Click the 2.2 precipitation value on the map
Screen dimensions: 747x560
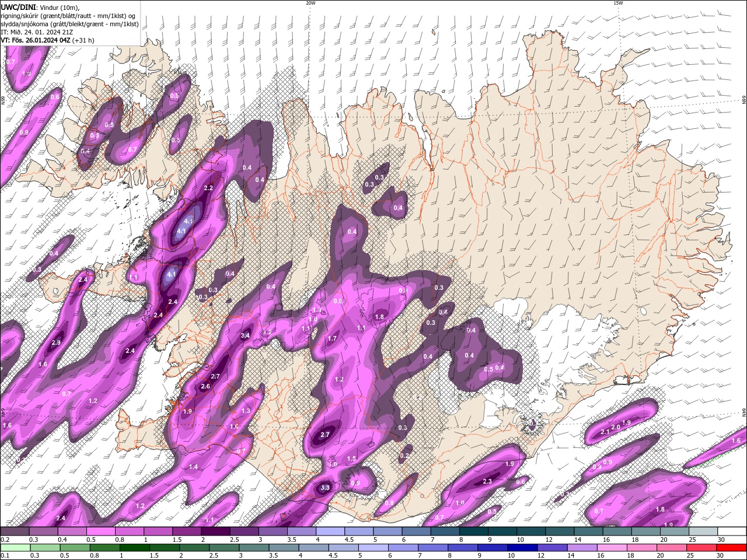pos(208,188)
